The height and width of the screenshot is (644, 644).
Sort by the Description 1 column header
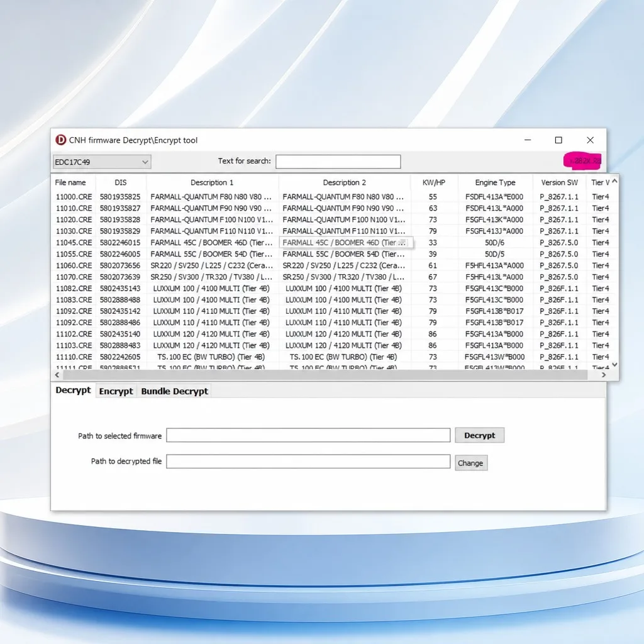point(212,182)
